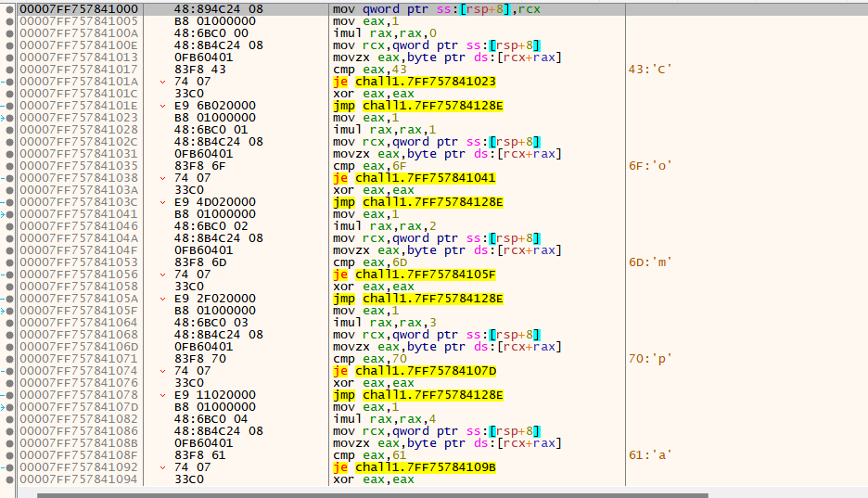868x498 pixels.
Task: Select address 00007FF75784101C
Action: coord(79,94)
